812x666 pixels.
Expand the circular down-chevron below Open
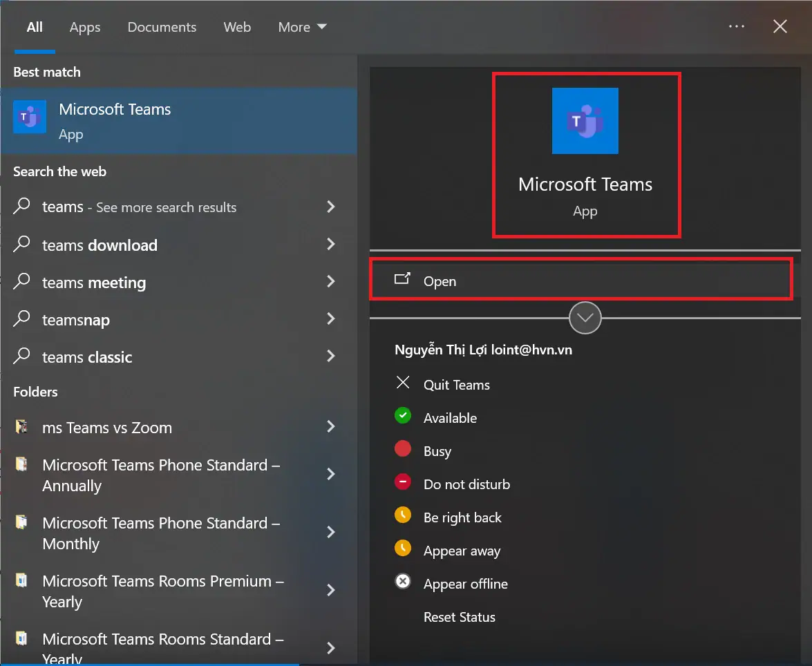[585, 318]
